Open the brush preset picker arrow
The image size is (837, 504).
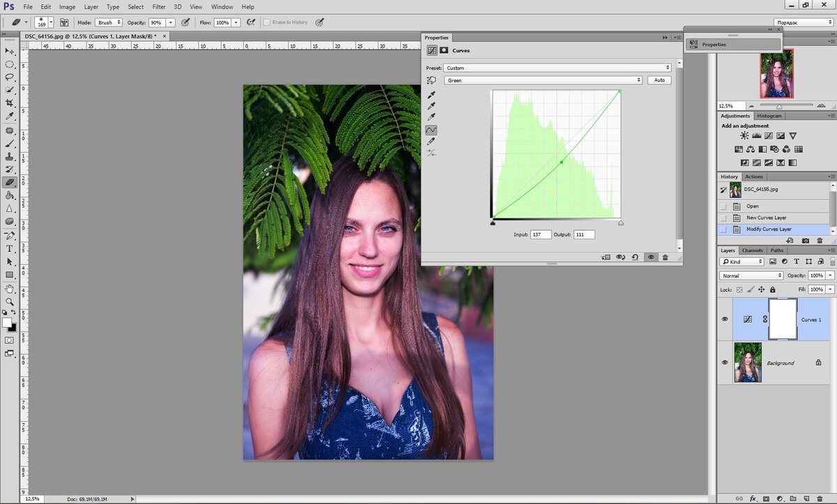click(x=51, y=22)
